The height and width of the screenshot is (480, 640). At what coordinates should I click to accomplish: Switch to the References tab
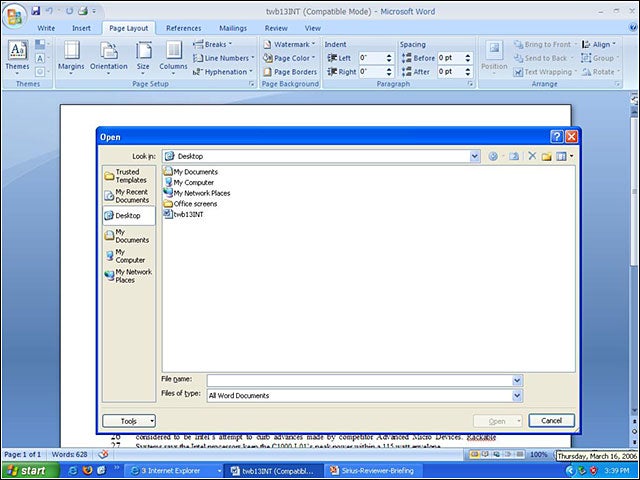click(x=184, y=28)
